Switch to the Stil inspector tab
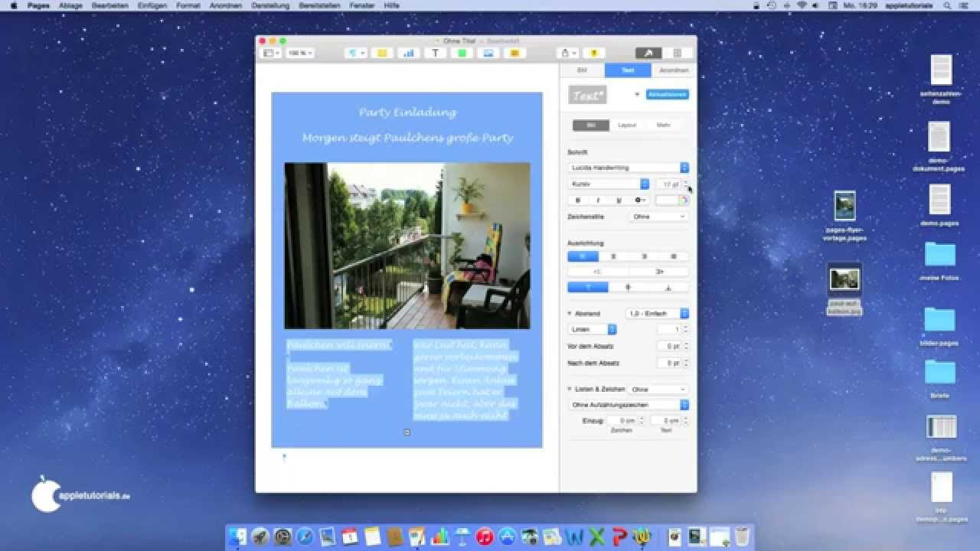Image resolution: width=980 pixels, height=551 pixels. pos(582,70)
